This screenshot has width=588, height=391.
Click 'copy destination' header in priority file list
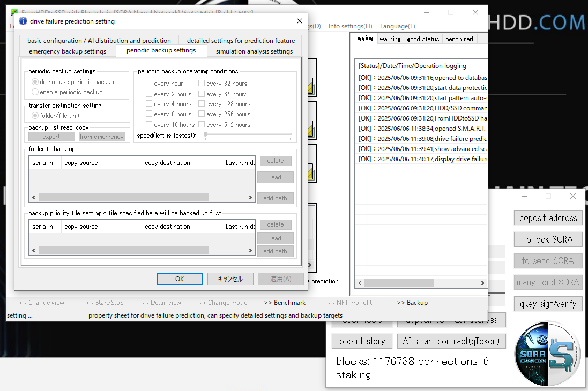(x=182, y=227)
